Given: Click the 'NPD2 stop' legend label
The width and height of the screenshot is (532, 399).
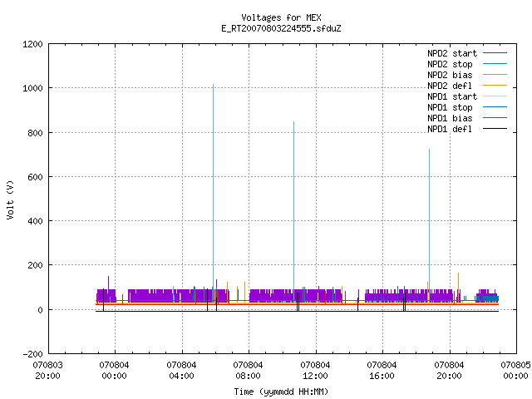Looking at the screenshot, I should [x=450, y=64].
